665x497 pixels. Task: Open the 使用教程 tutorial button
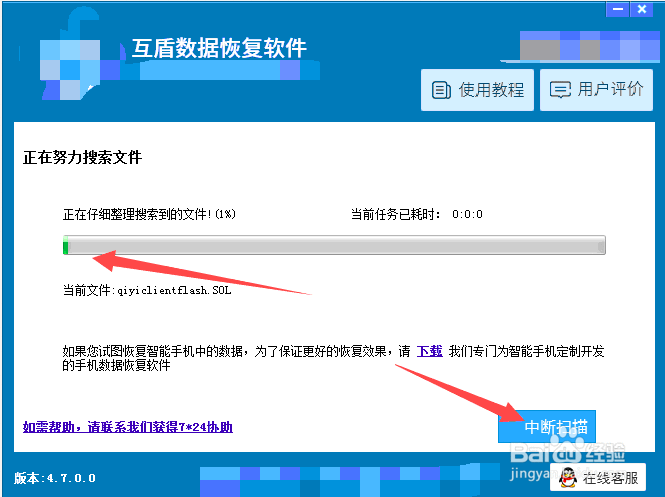click(x=477, y=90)
